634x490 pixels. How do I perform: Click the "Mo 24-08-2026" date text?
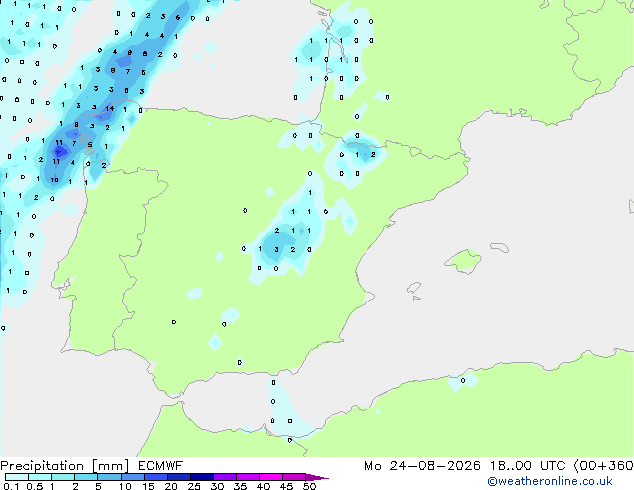422,466
